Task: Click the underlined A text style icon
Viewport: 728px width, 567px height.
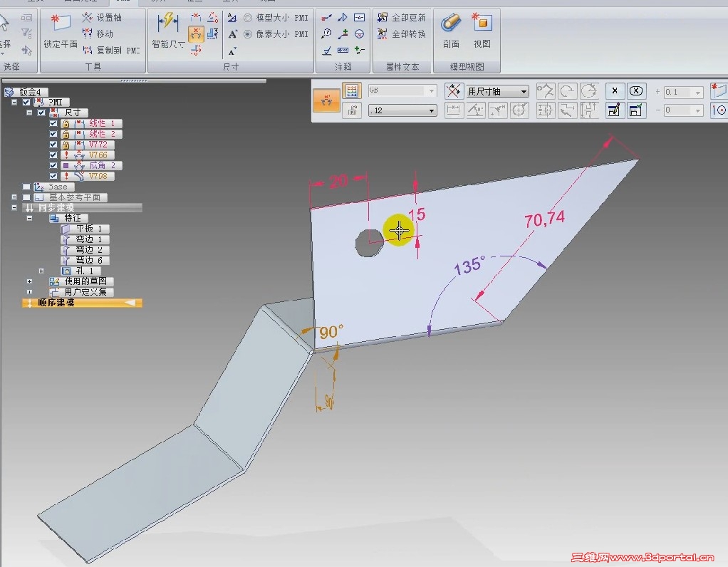Action: 232,18
